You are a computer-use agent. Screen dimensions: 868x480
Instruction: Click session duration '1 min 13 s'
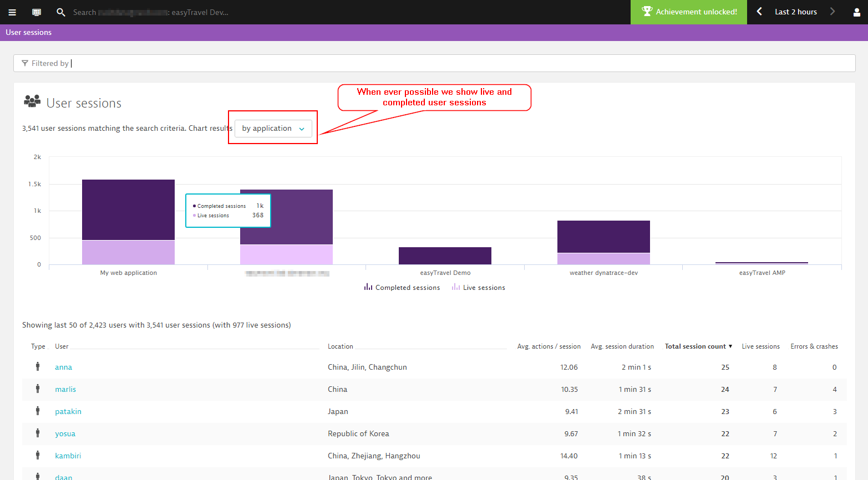[x=635, y=456]
